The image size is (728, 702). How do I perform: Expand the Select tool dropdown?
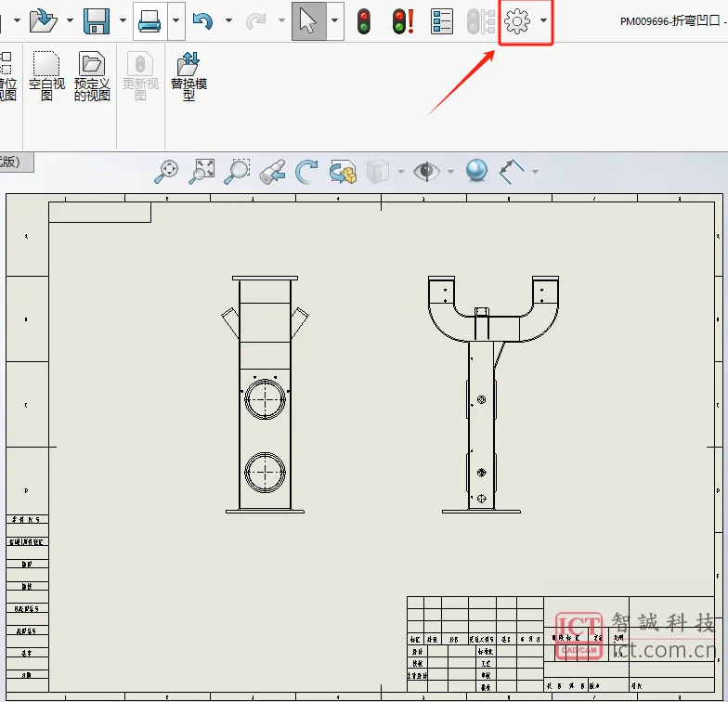[x=334, y=20]
